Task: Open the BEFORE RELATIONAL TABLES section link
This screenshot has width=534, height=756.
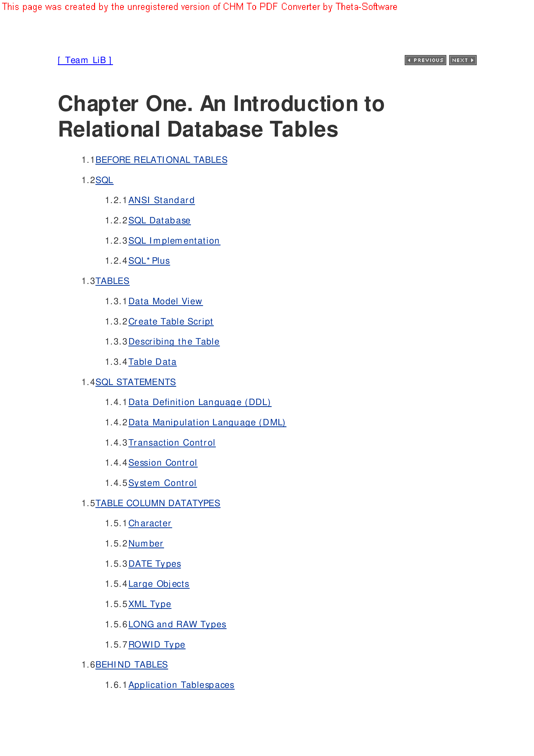Action: pyautogui.click(x=161, y=160)
